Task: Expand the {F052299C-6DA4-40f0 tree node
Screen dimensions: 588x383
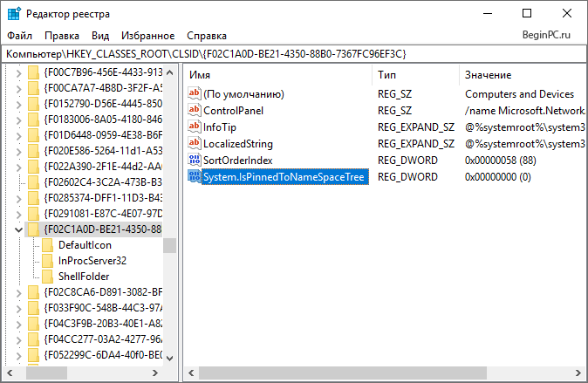Action: coord(18,356)
